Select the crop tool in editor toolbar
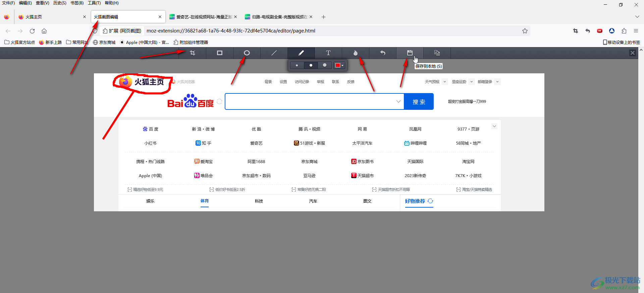This screenshot has width=644, height=293. tap(193, 53)
